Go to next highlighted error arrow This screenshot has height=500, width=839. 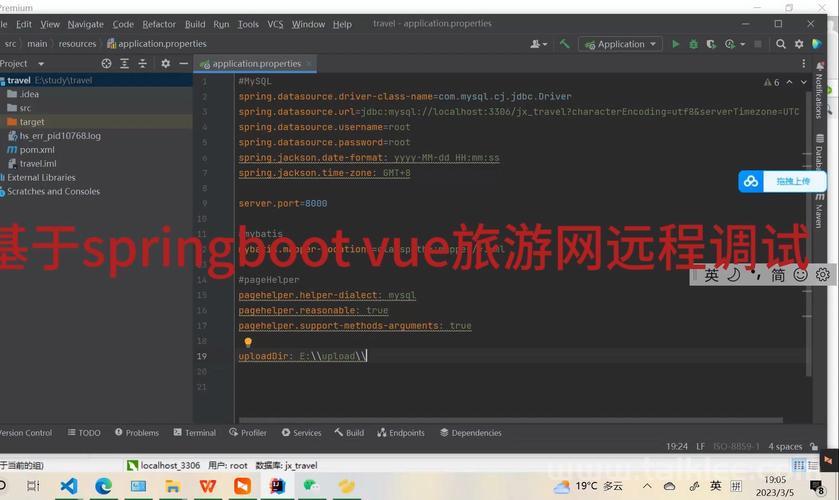(x=803, y=82)
